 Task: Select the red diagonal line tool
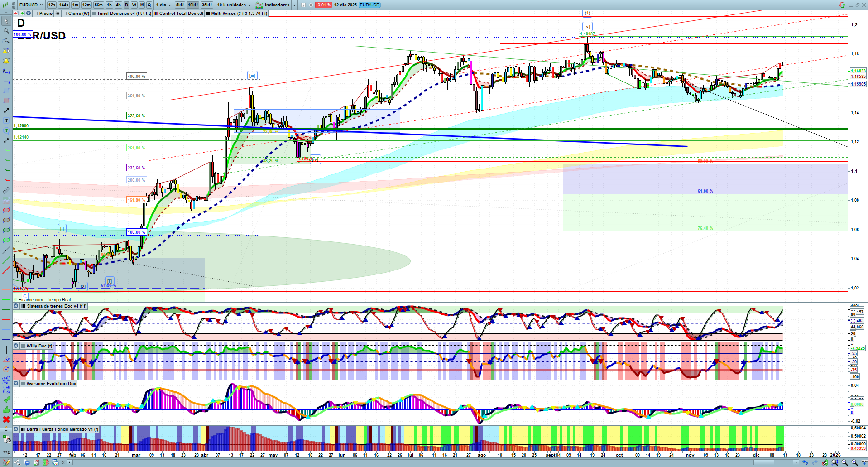pos(6,270)
